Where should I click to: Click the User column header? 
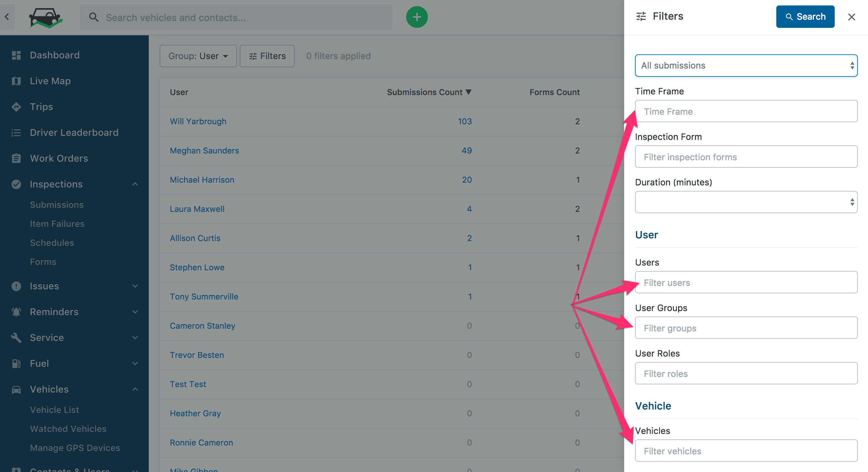click(179, 92)
